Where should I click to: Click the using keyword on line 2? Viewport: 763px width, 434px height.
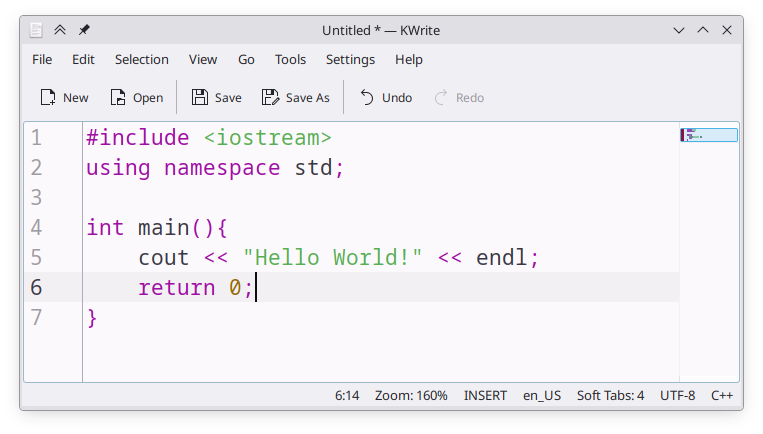point(118,168)
